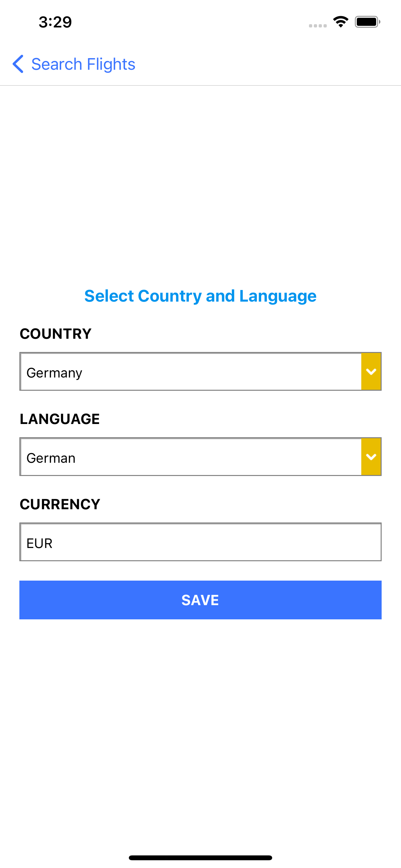
Task: Tap the battery status icon
Action: coord(367,22)
